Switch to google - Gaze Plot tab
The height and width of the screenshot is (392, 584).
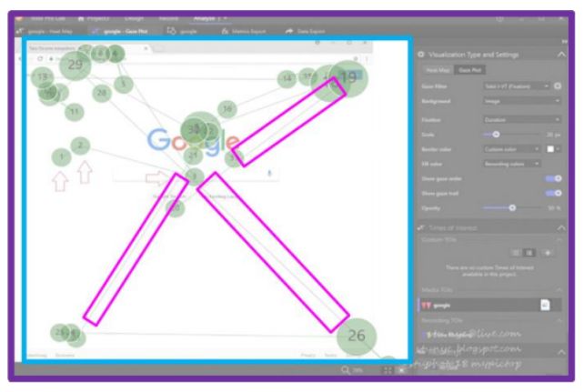click(x=121, y=31)
